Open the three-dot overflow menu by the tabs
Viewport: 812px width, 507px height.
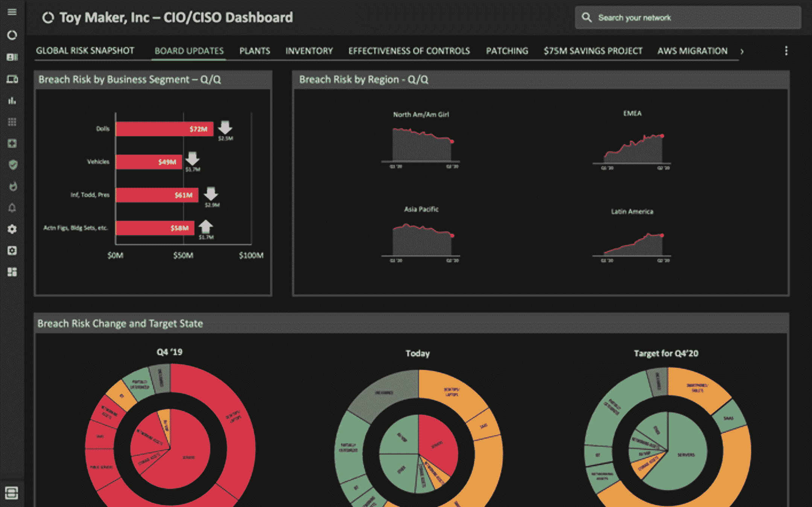tap(786, 51)
